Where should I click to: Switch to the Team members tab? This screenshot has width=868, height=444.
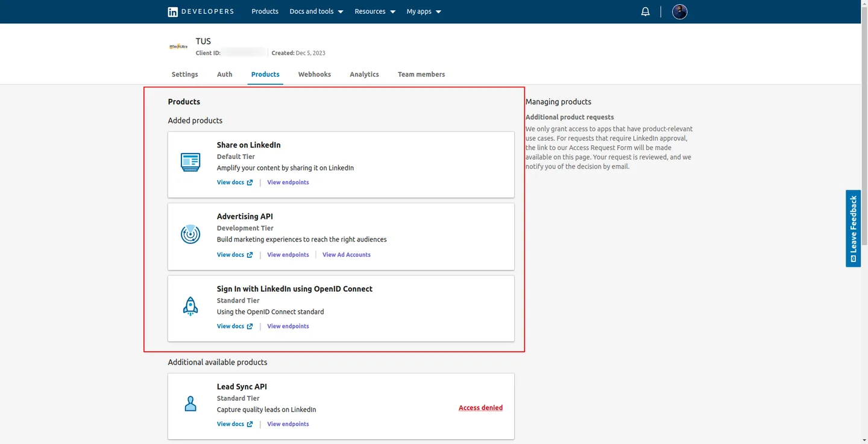click(x=421, y=74)
